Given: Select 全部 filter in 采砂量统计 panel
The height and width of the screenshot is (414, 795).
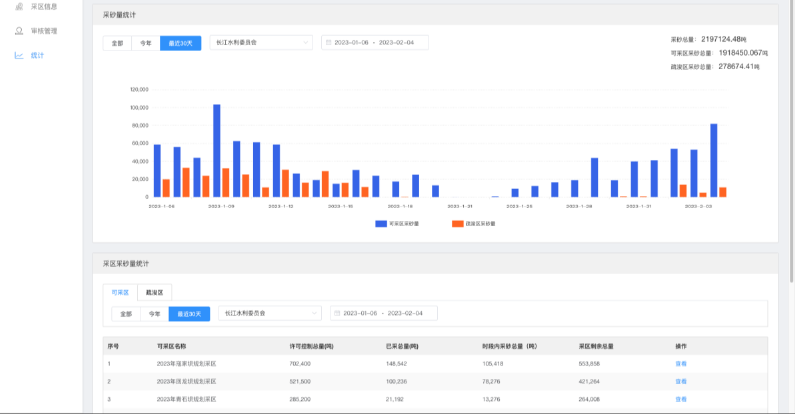Looking at the screenshot, I should (x=117, y=43).
